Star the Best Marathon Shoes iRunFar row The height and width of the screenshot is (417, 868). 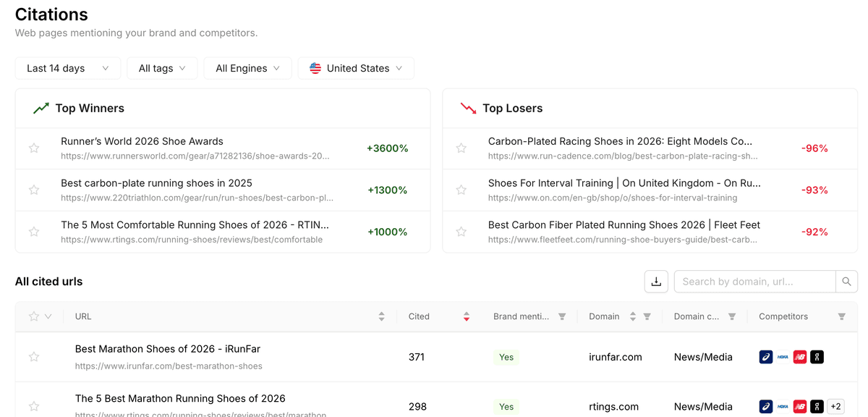click(34, 357)
